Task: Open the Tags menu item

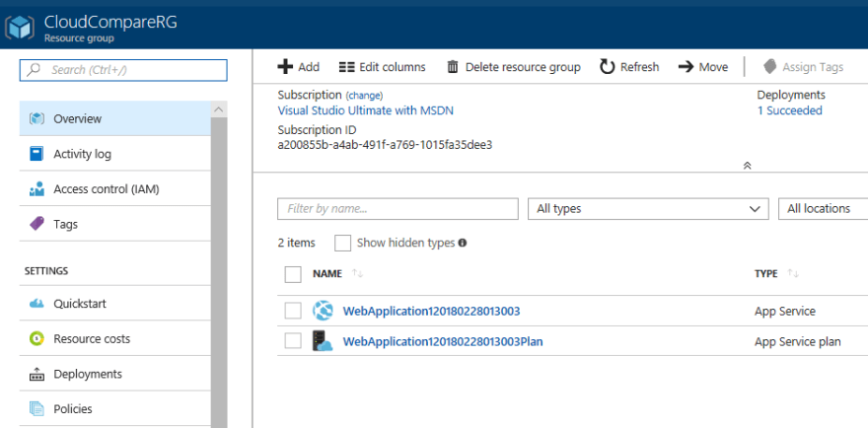Action: point(115,224)
